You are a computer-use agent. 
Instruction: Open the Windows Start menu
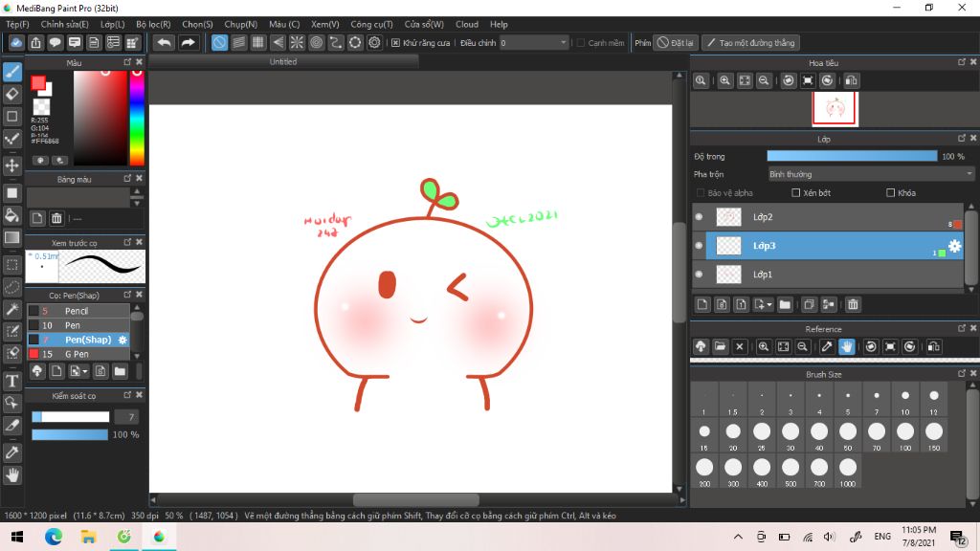(17, 537)
